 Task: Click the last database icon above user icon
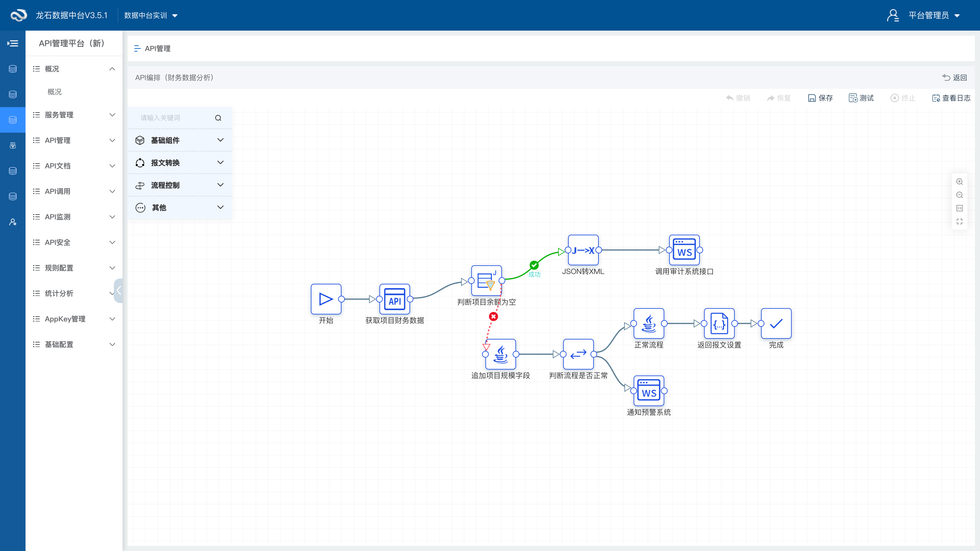[13, 196]
